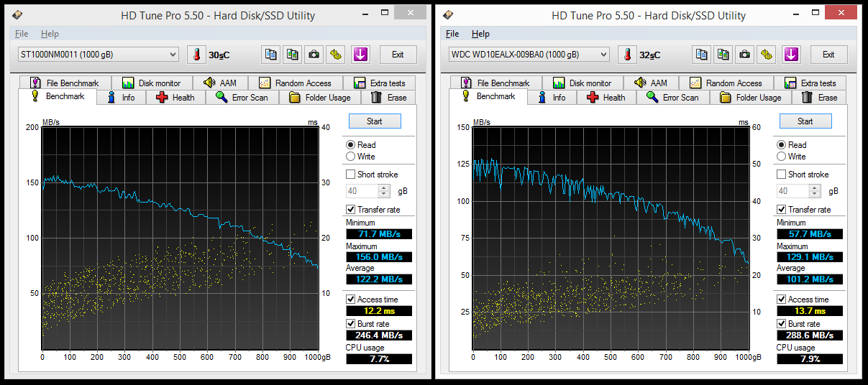
Task: Copy screenshot to clipboard in WDC WD10EALX window
Action: tap(723, 55)
